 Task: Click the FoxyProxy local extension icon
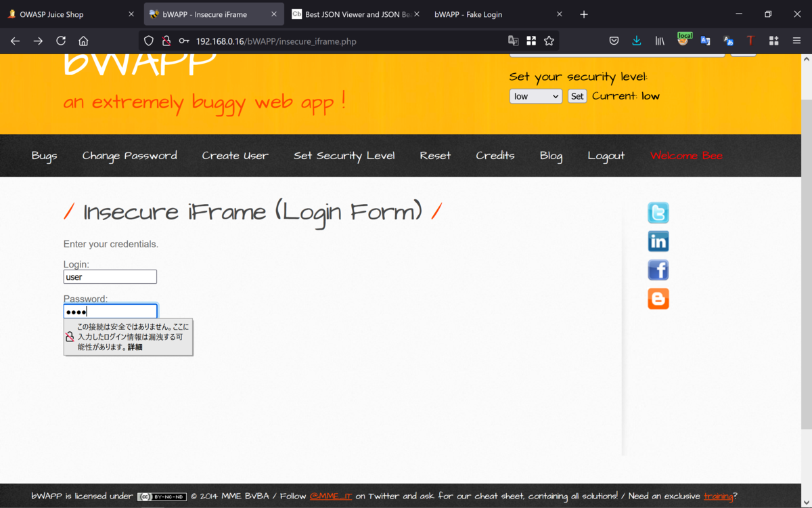pyautogui.click(x=683, y=40)
